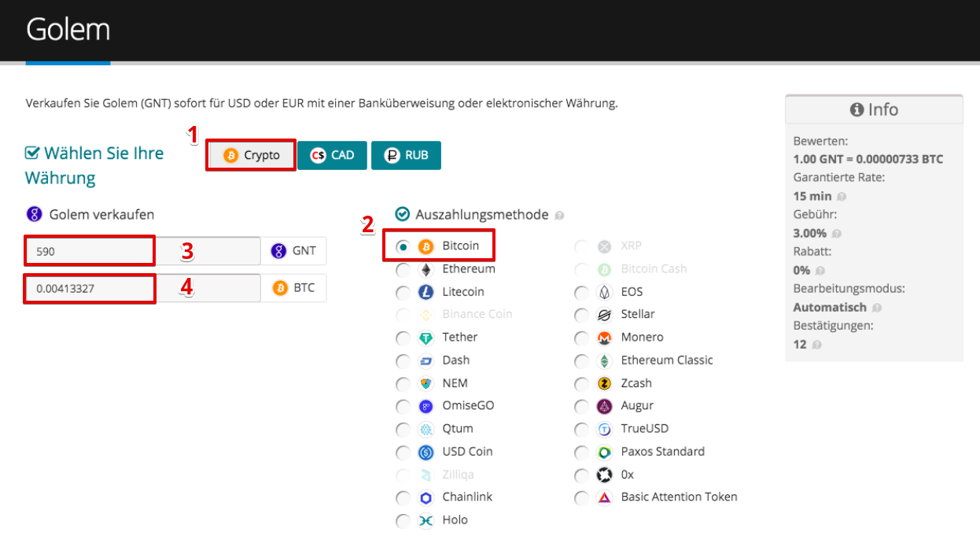Select the TrueUSD radio button
This screenshot has width=980, height=540.
click(x=581, y=429)
